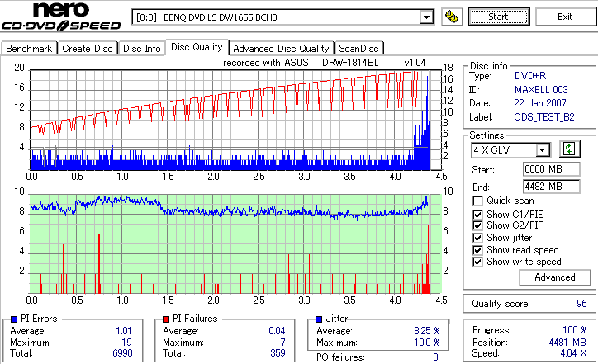The height and width of the screenshot is (364, 598).
Task: Expand the 4 X CLV speed dropdown
Action: point(542,149)
